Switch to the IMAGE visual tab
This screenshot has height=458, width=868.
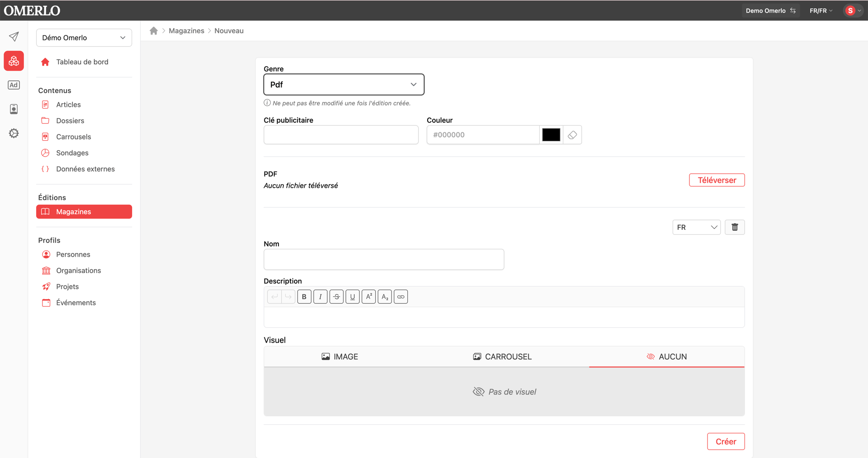[x=340, y=357]
